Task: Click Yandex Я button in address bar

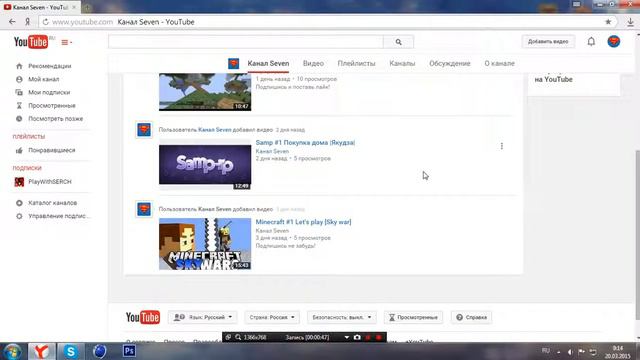Action: (x=27, y=22)
